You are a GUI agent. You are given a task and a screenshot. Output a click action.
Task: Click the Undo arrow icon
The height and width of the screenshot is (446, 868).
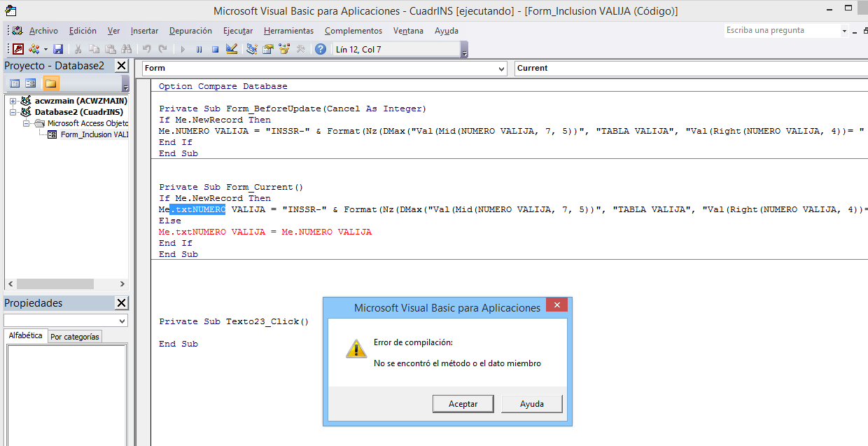(147, 49)
